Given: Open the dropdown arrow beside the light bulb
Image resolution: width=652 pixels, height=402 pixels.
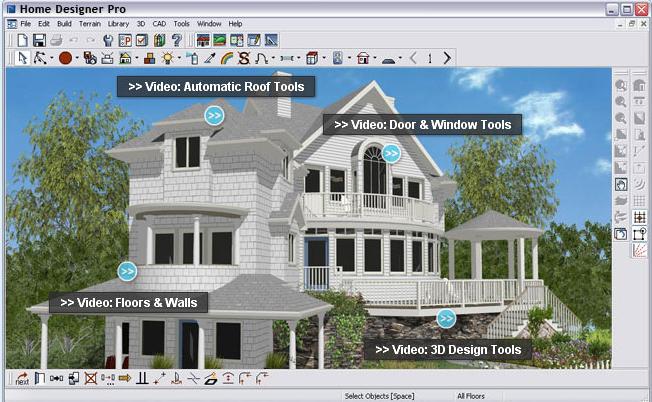Looking at the screenshot, I should pos(179,58).
